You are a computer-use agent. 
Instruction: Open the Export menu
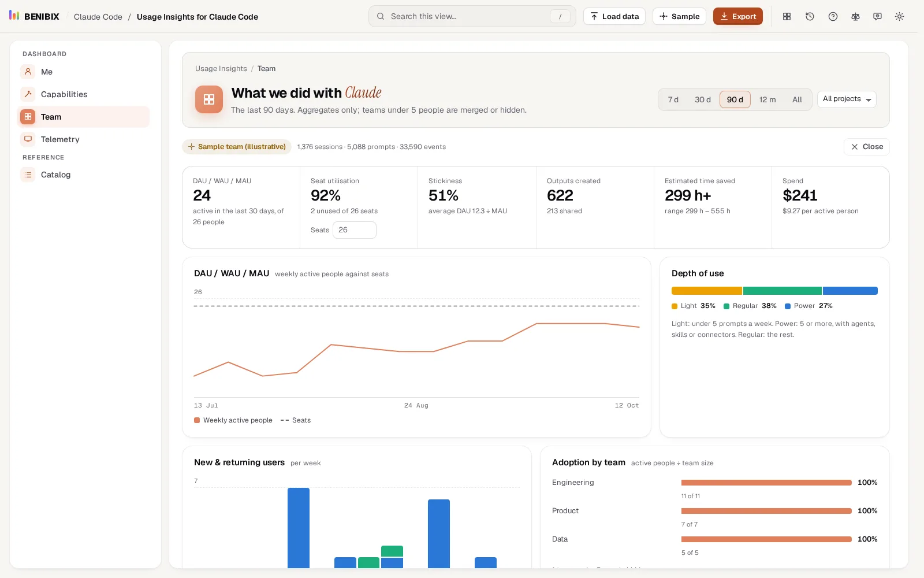[738, 16]
